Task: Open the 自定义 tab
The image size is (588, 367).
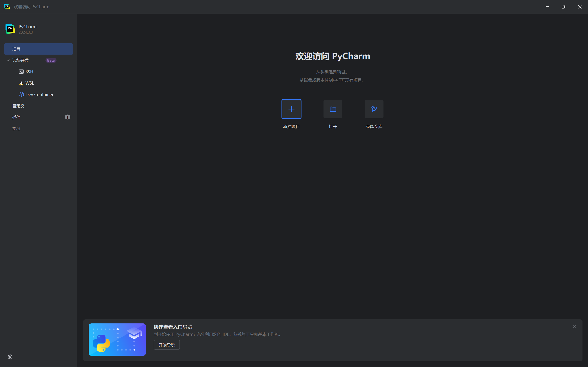Action: (x=18, y=106)
